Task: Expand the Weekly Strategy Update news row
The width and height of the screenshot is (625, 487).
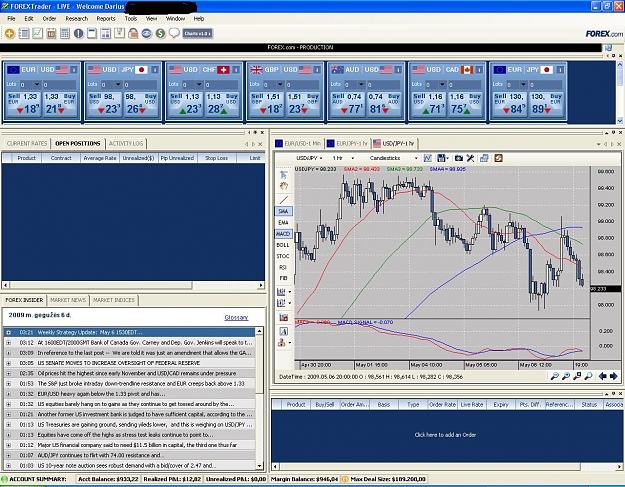Action: pyautogui.click(x=8, y=332)
